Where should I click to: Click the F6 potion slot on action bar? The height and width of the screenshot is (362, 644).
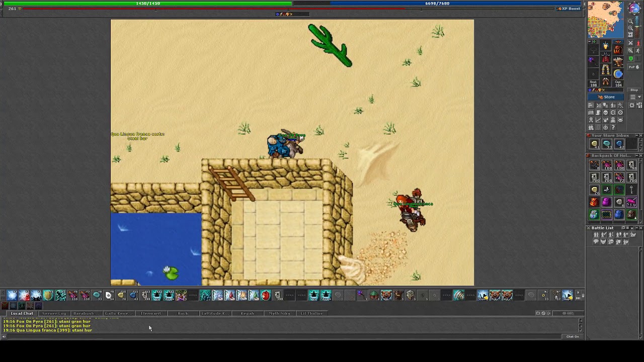(x=72, y=296)
